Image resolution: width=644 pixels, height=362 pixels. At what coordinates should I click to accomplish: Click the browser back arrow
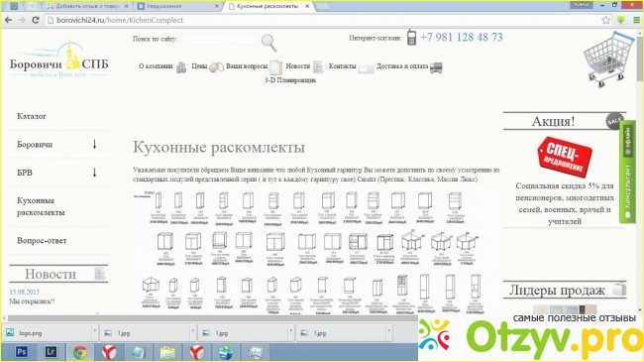click(8, 20)
